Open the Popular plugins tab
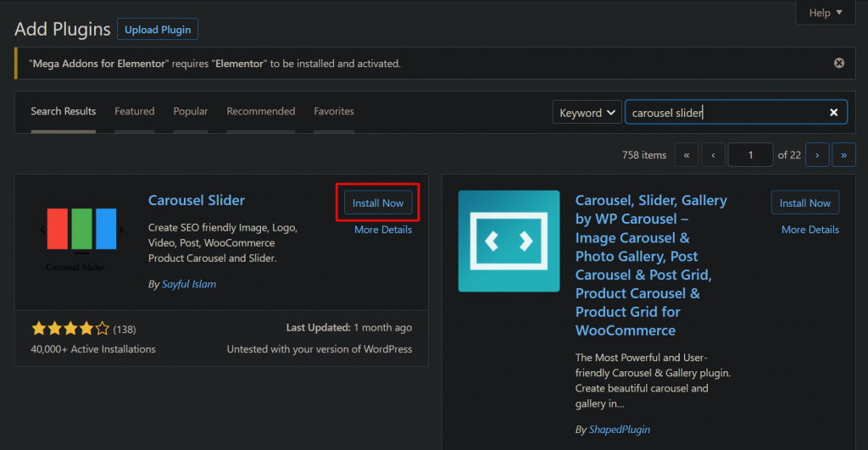The height and width of the screenshot is (450, 868). click(191, 111)
